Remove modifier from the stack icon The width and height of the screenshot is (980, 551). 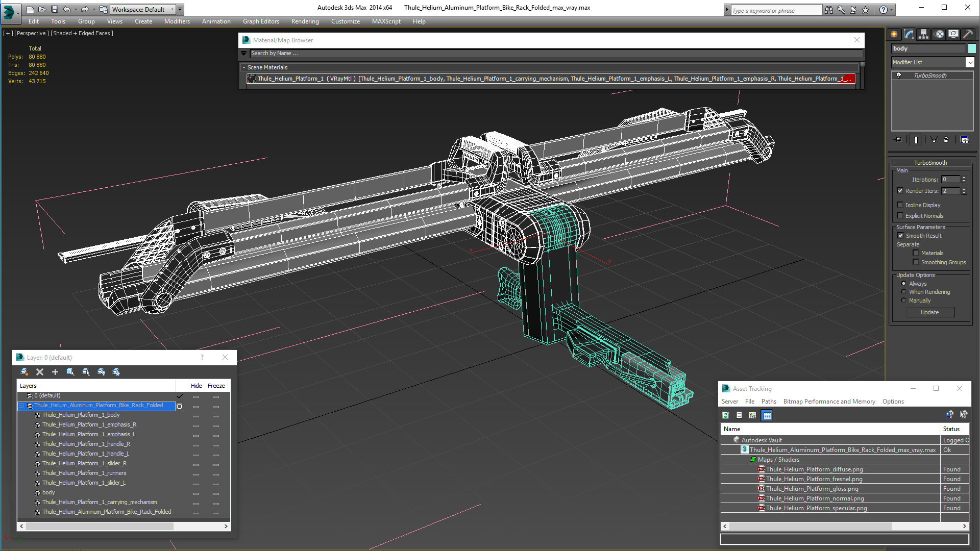946,139
